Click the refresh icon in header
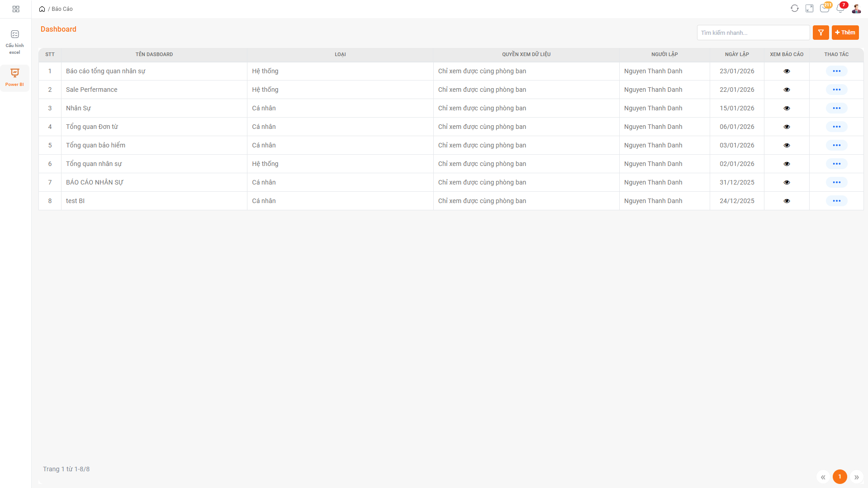 (794, 9)
